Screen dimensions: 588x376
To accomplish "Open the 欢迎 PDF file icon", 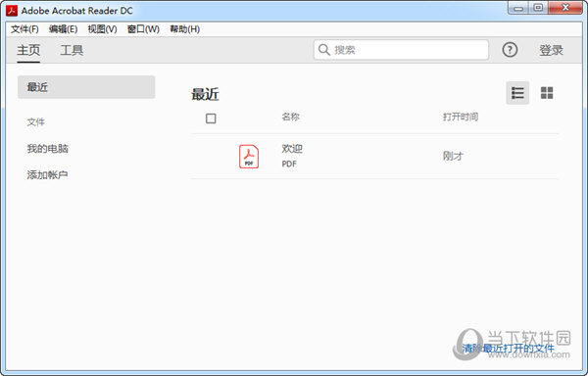I will pos(249,157).
